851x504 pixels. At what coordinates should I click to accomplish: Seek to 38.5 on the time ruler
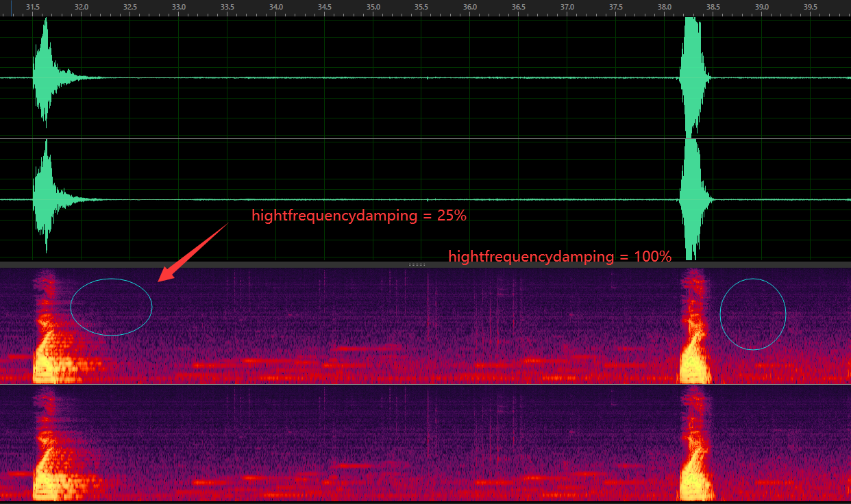pos(713,7)
